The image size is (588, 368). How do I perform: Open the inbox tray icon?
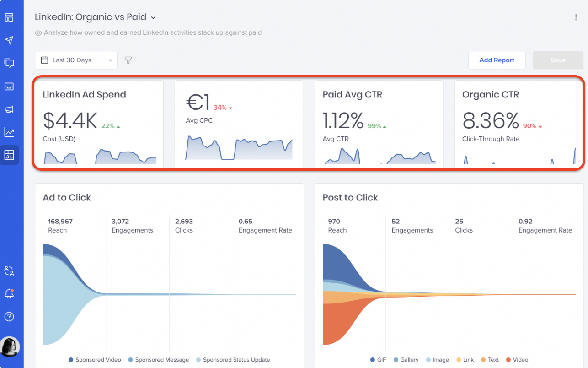coord(9,86)
